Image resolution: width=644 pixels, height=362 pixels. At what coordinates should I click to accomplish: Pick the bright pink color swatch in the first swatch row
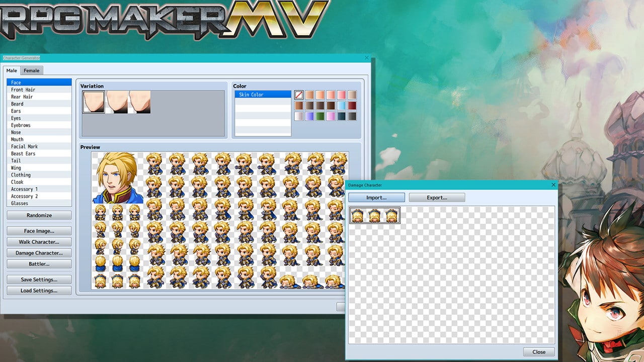click(x=342, y=95)
